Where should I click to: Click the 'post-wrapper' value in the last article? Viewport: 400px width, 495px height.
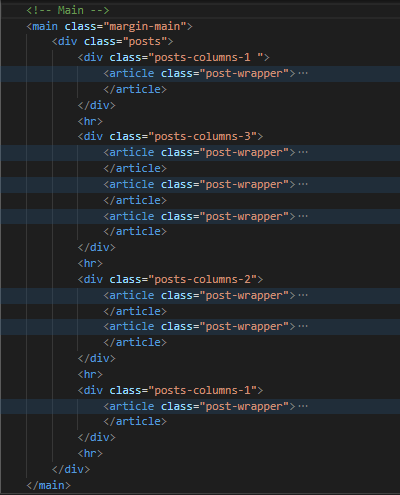click(244, 406)
